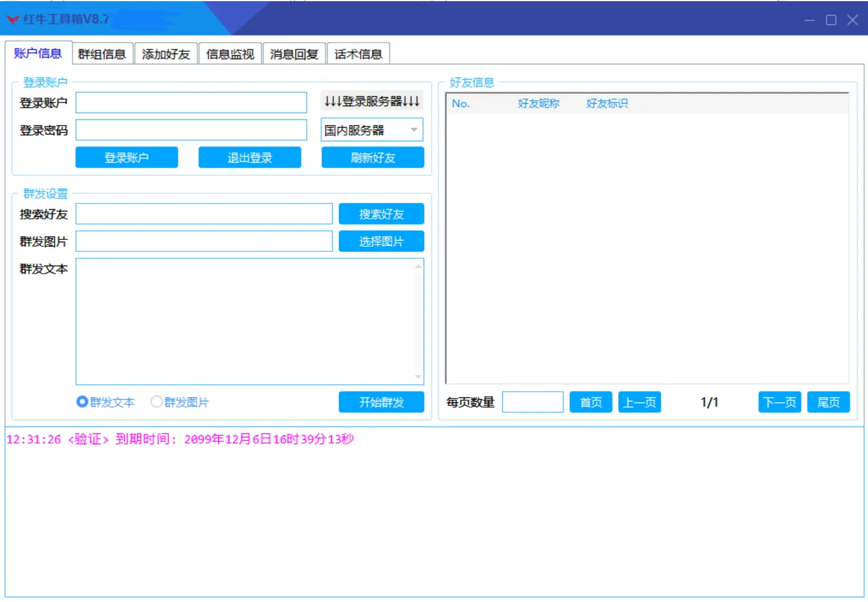The height and width of the screenshot is (602, 868).
Task: Minimize the 红牛工具箱 window
Action: (810, 20)
